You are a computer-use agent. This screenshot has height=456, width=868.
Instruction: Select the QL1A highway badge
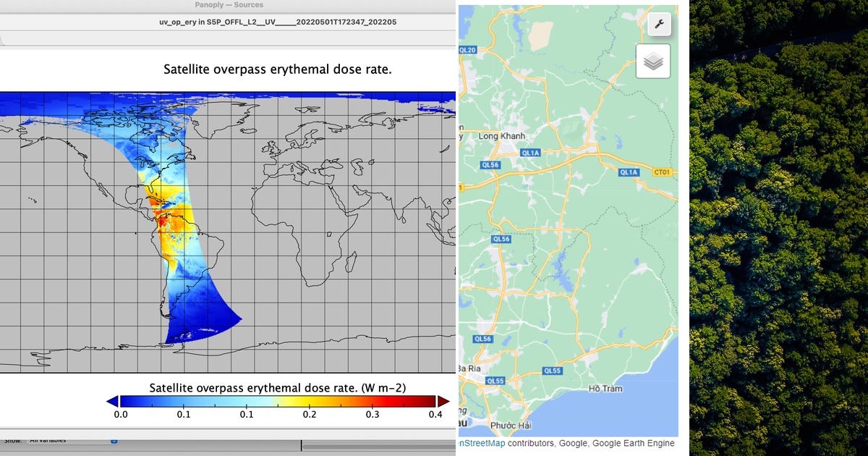[x=530, y=153]
